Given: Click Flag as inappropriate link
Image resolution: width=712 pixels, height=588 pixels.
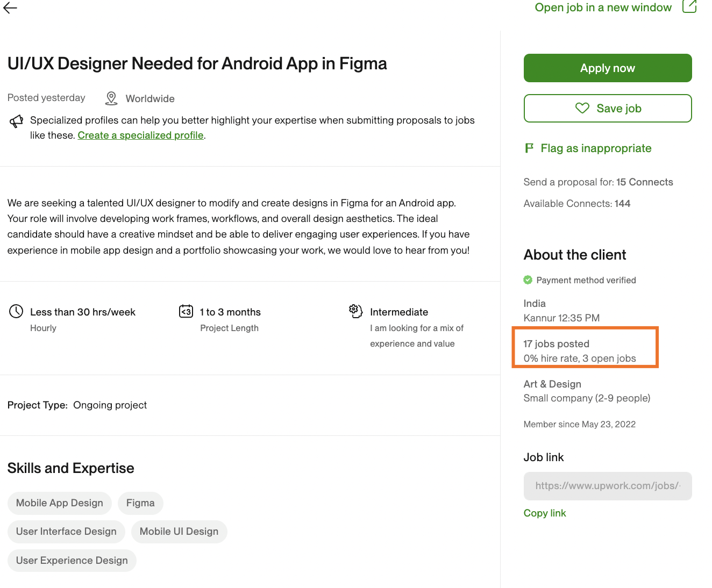Looking at the screenshot, I should tap(596, 148).
